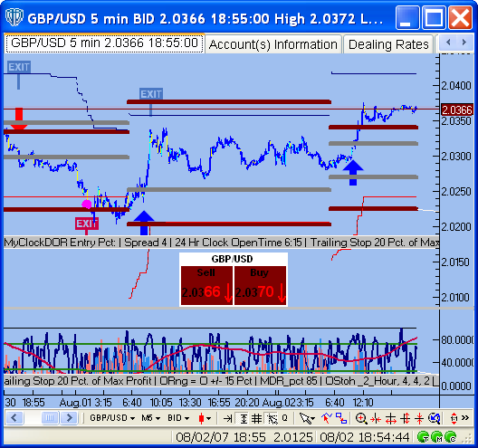This screenshot has width=478, height=448.
Task: Click the red down arrow sell signal
Action: [x=19, y=119]
